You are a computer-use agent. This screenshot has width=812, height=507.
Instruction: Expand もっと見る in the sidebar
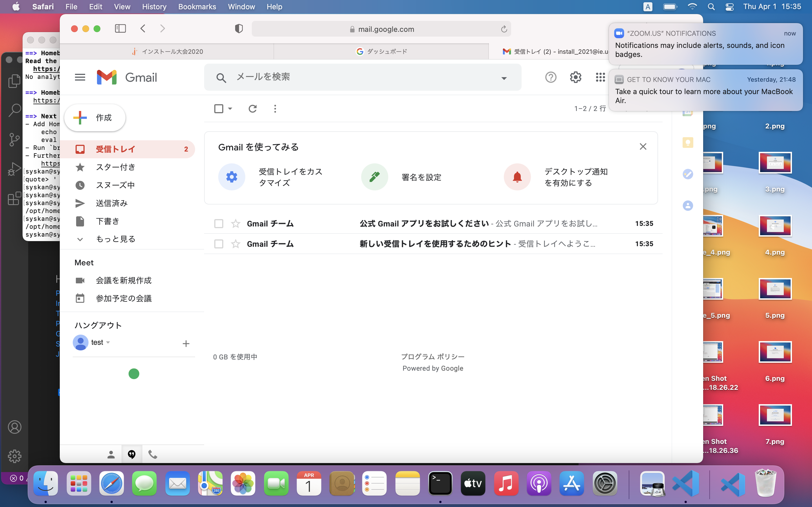coord(115,239)
